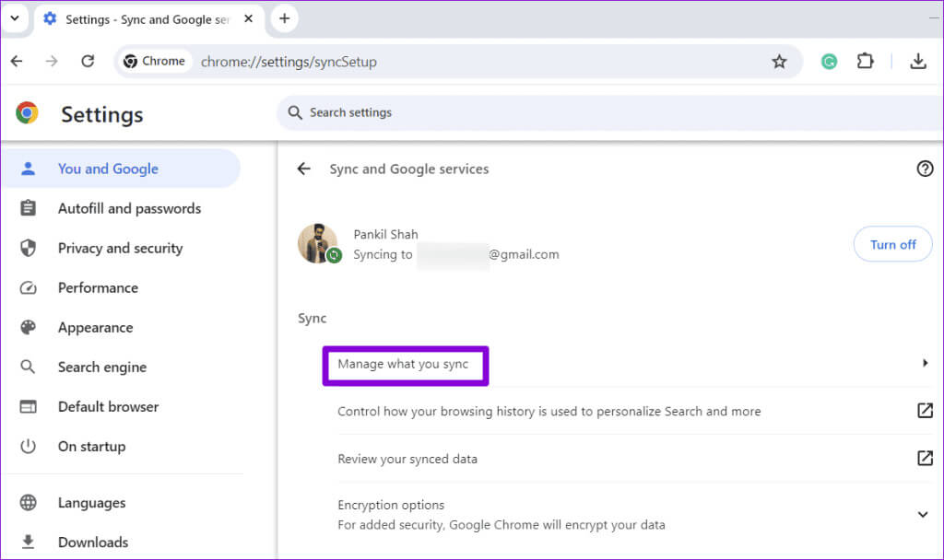Bookmark this page with star icon
The height and width of the screenshot is (560, 944).
(779, 62)
